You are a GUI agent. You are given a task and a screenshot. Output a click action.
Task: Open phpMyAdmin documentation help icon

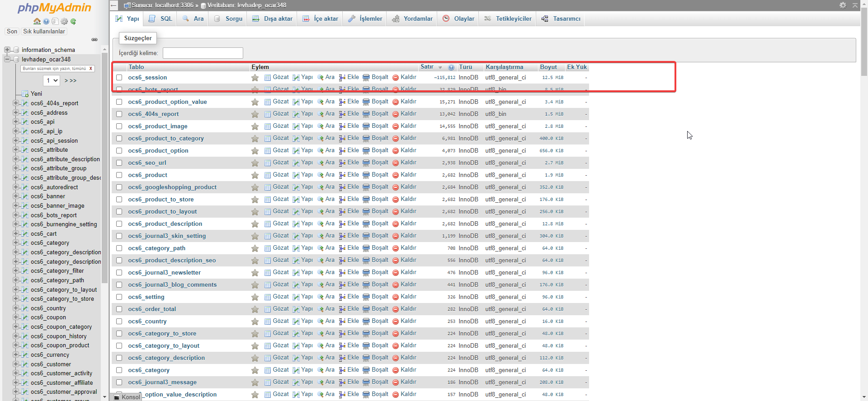46,21
